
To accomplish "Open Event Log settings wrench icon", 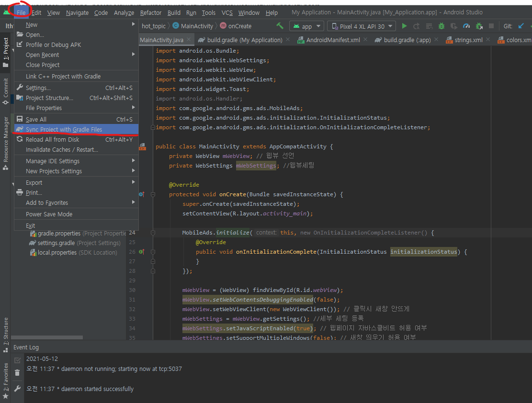I will tap(17, 389).
